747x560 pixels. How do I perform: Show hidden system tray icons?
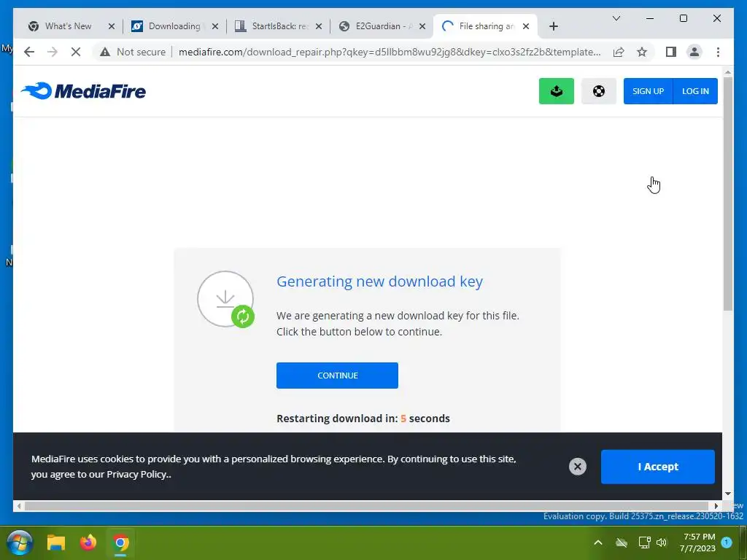click(598, 542)
